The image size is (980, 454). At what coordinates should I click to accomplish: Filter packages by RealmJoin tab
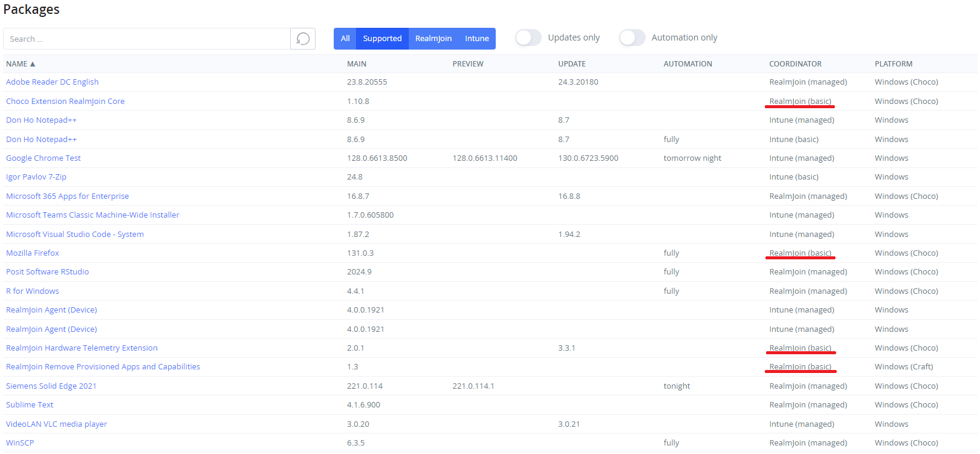[x=433, y=39]
